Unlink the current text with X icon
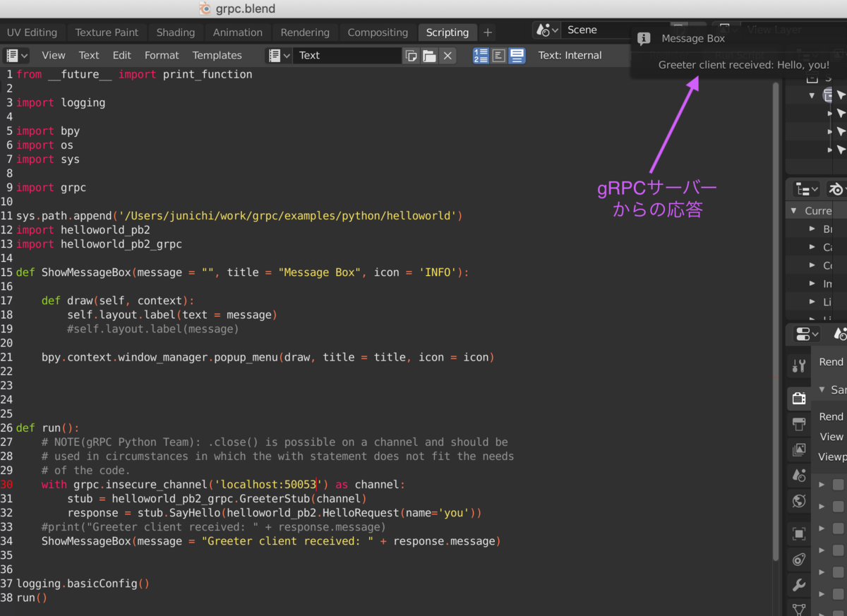The image size is (847, 616). [x=447, y=55]
